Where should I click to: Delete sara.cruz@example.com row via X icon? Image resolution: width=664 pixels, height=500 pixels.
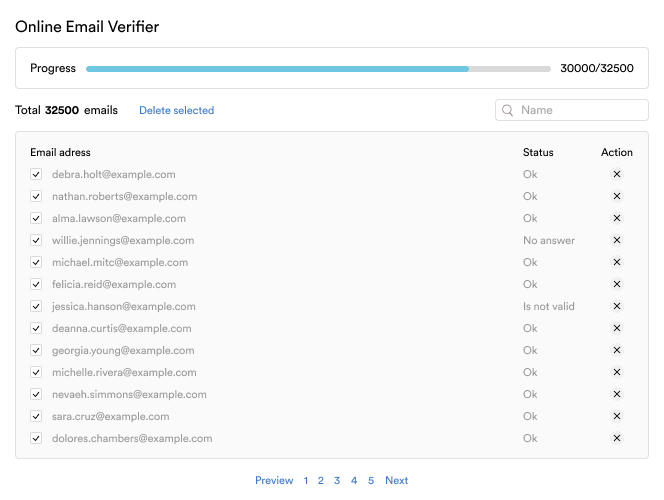[x=617, y=416]
